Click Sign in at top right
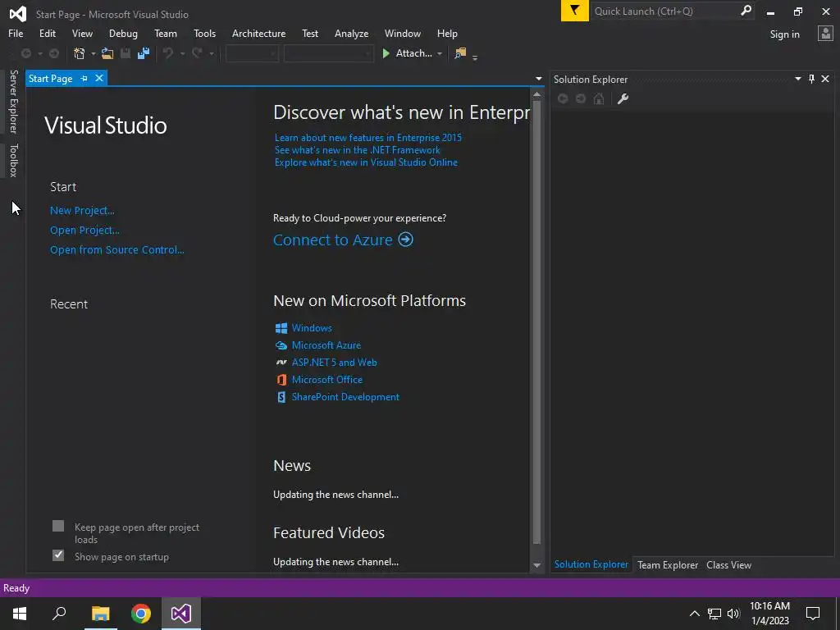This screenshot has width=840, height=630. (x=785, y=34)
